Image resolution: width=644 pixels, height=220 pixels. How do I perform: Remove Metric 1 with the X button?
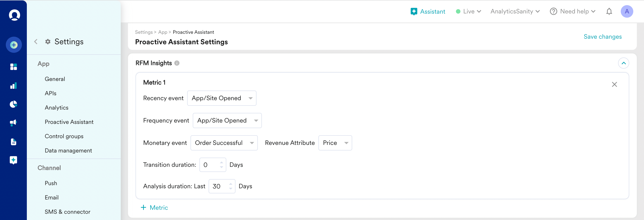pos(614,85)
